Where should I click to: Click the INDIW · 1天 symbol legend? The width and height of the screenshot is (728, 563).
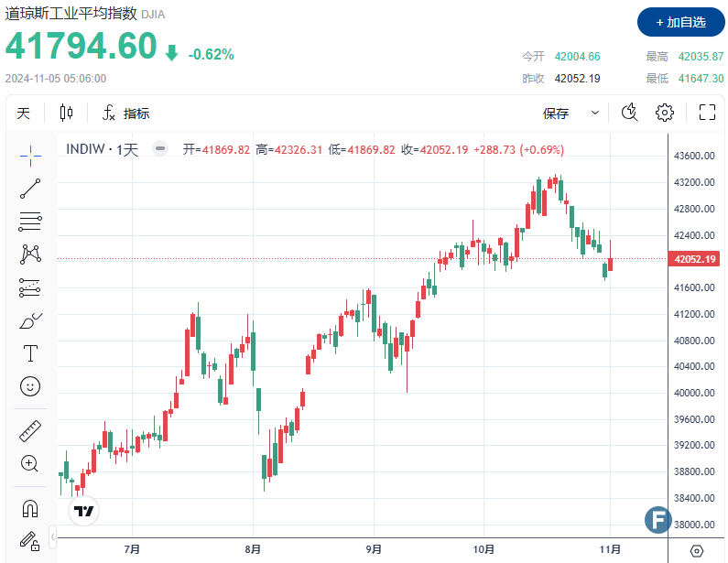tap(103, 149)
